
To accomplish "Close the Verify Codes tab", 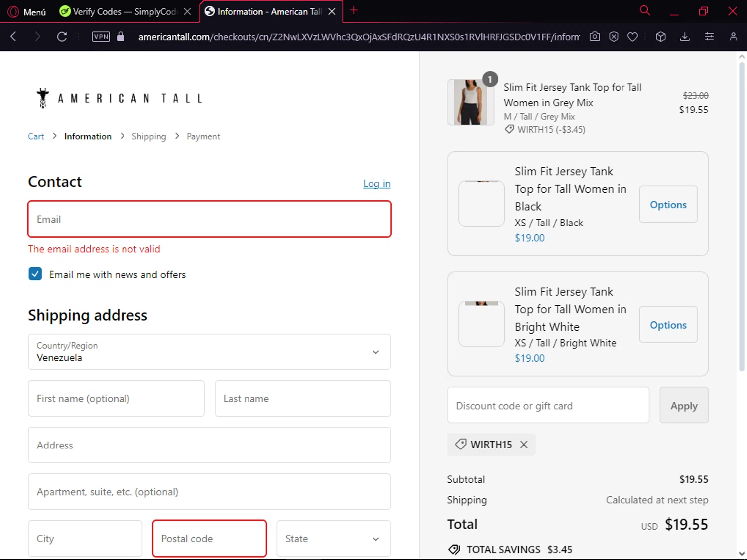I will click(187, 11).
